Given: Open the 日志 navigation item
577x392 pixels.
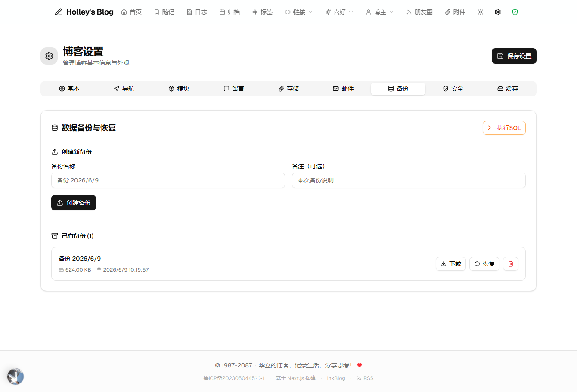Looking at the screenshot, I should click(197, 12).
